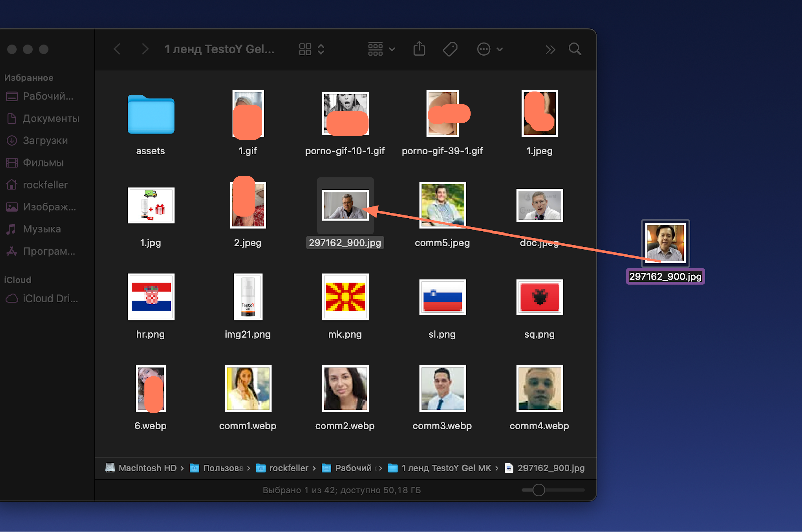Click rockfeller folder in path bar
This screenshot has width=802, height=532.
pyautogui.click(x=283, y=468)
